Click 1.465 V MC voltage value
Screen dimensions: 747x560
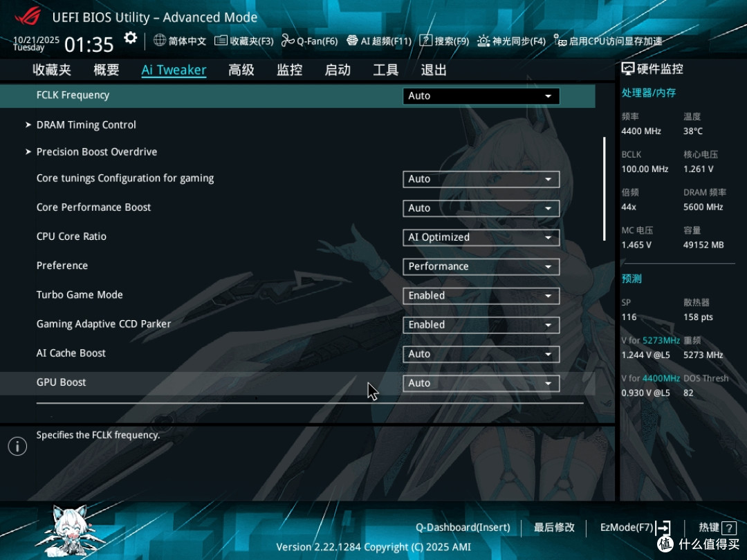(x=636, y=245)
